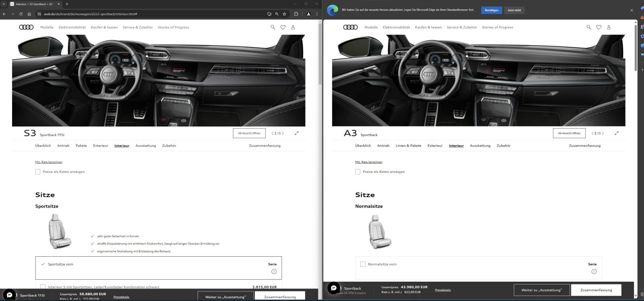Viewport: 644px width, 301px height.
Task: Show previous image on the S3 gallery
Action: [x=272, y=133]
